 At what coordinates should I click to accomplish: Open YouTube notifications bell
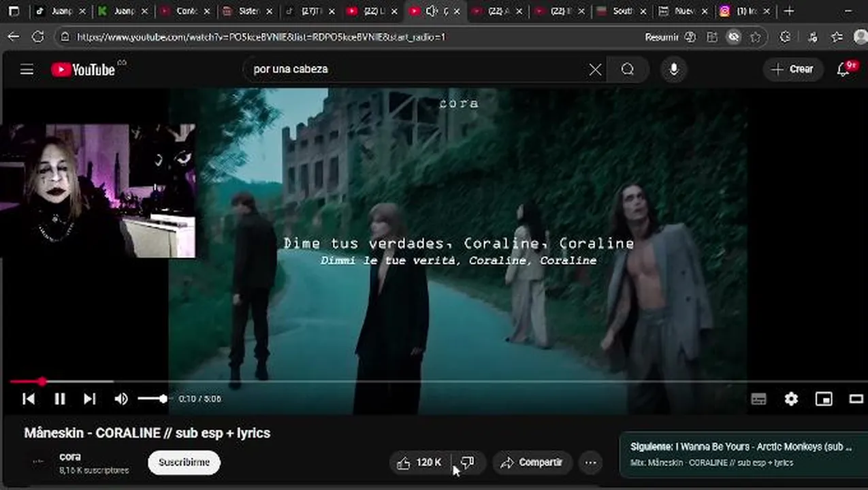[x=844, y=69]
